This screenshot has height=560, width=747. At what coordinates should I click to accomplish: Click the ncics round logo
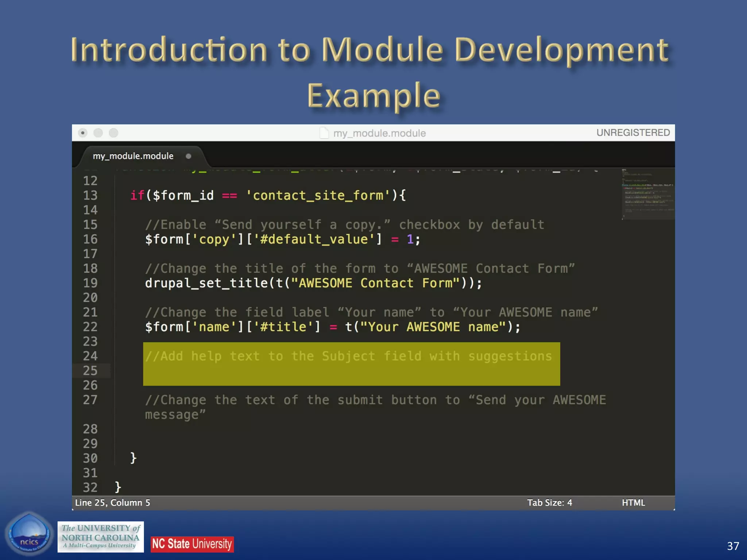click(x=29, y=535)
